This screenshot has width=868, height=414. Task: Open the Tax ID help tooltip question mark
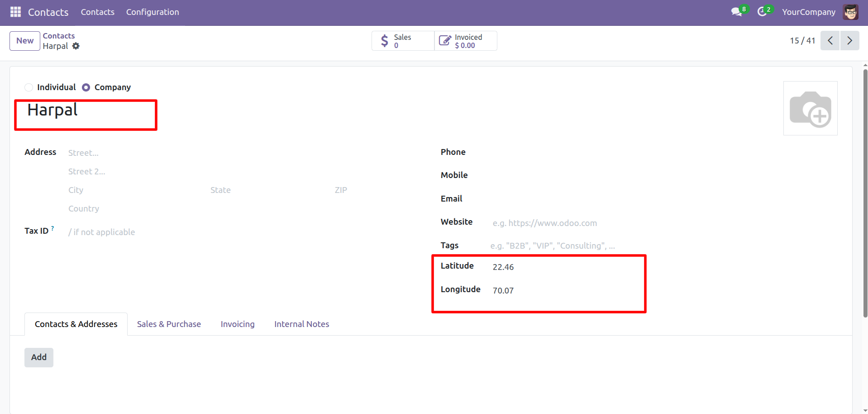click(x=52, y=228)
